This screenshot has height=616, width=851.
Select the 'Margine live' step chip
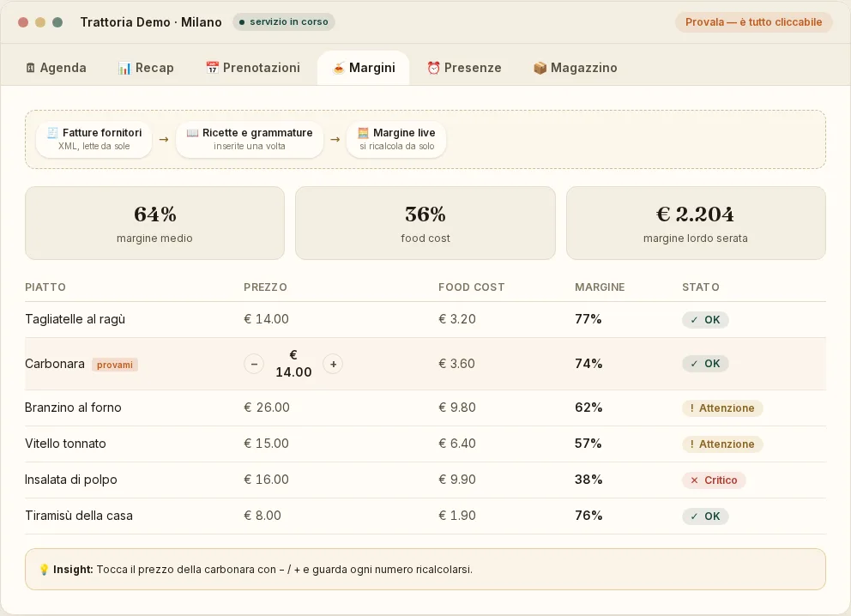[396, 140]
